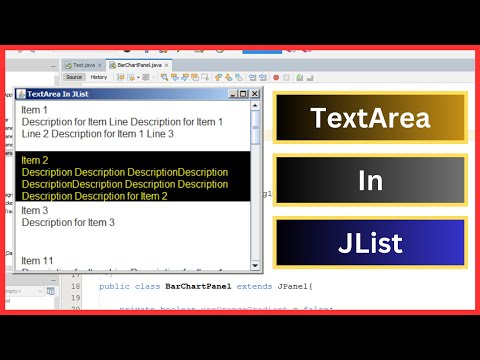Find Next Occurrence toolbar icon
Viewport: 480px width, 360px height.
point(185,77)
